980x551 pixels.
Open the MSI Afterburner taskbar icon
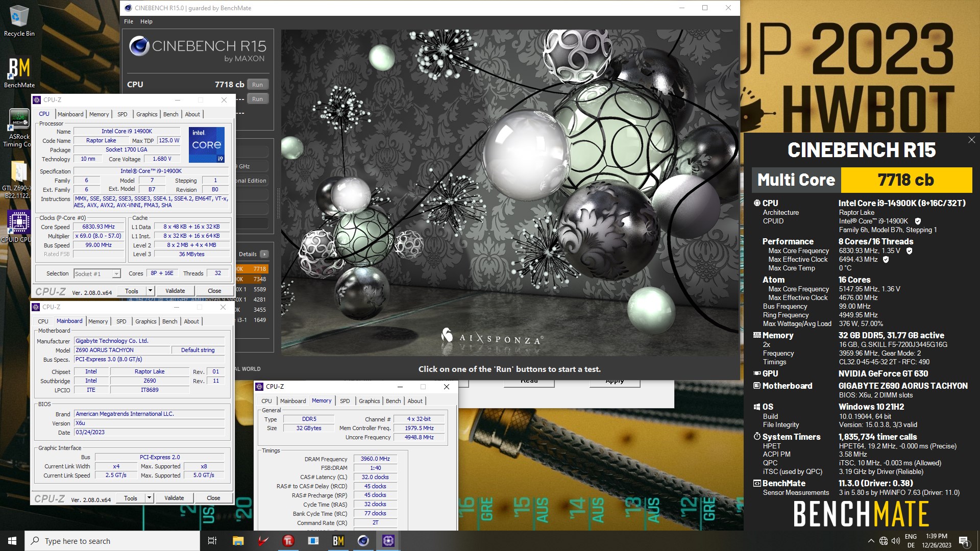pos(263,541)
